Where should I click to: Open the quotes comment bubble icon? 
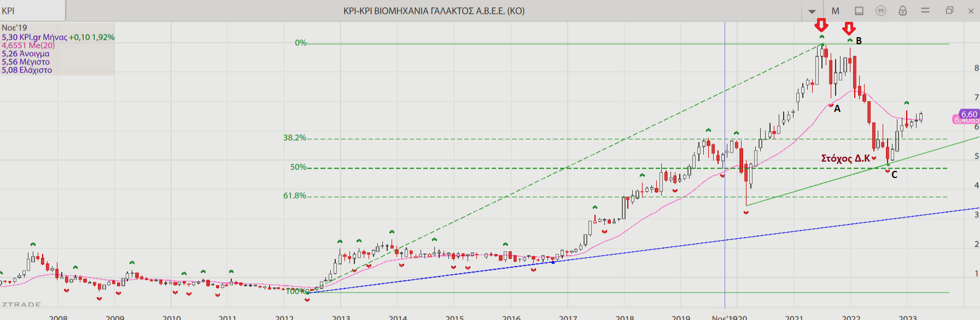[880, 11]
